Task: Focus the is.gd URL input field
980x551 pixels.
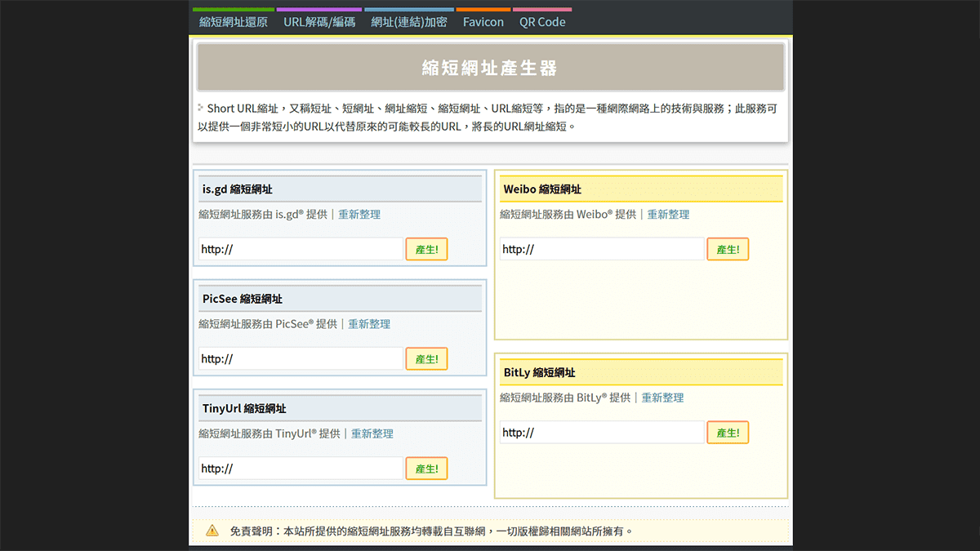Action: pyautogui.click(x=301, y=249)
